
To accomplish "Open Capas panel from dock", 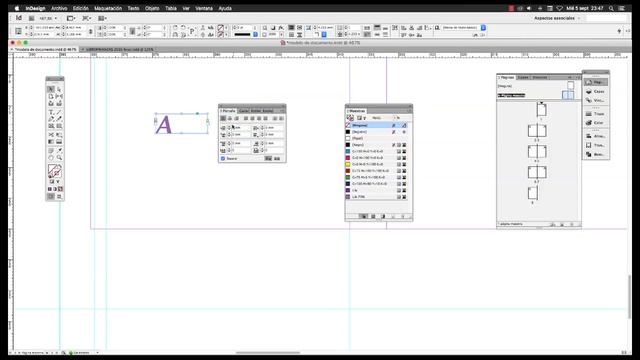I will tap(596, 91).
